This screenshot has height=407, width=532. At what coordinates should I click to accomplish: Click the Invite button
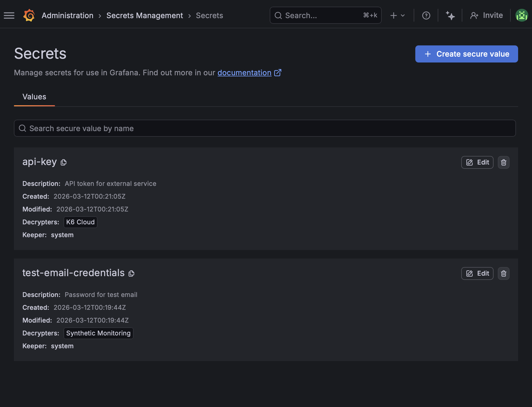[x=486, y=15]
